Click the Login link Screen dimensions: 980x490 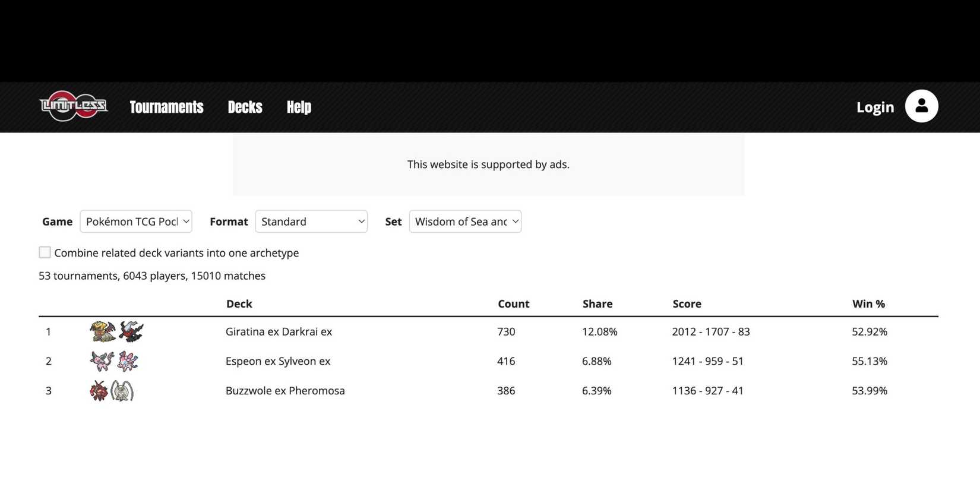[875, 107]
